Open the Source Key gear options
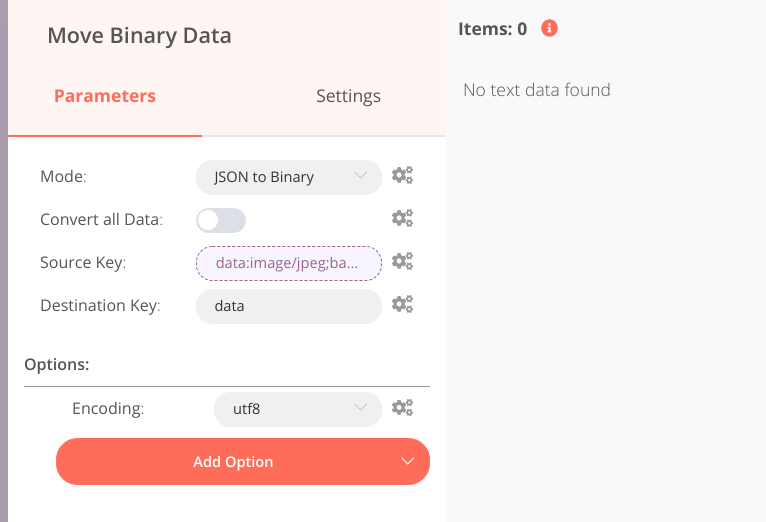Image resolution: width=766 pixels, height=522 pixels. click(x=402, y=261)
